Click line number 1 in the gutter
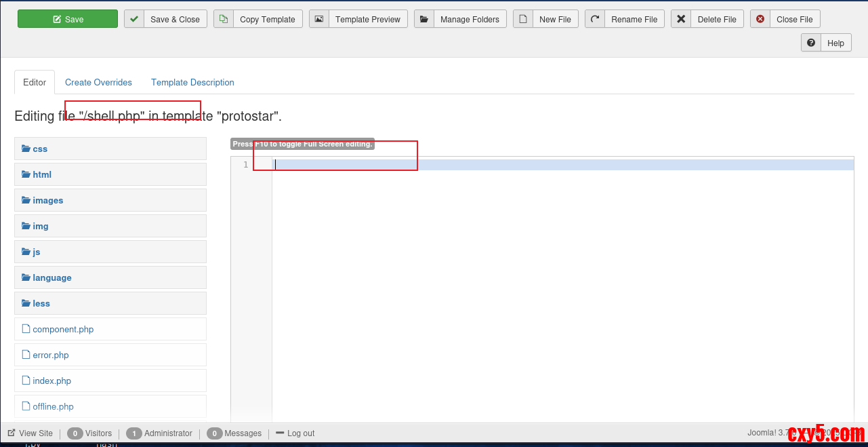The height and width of the screenshot is (447, 868). [x=245, y=165]
